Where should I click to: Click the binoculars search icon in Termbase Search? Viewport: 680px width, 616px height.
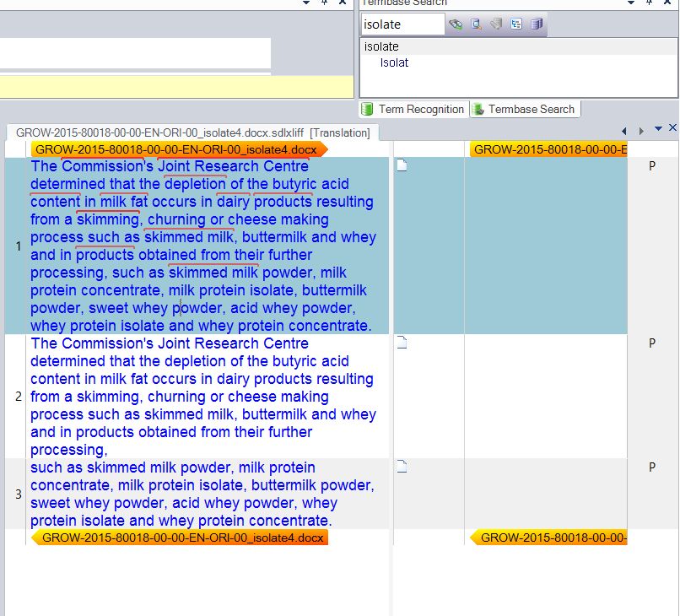coord(456,24)
